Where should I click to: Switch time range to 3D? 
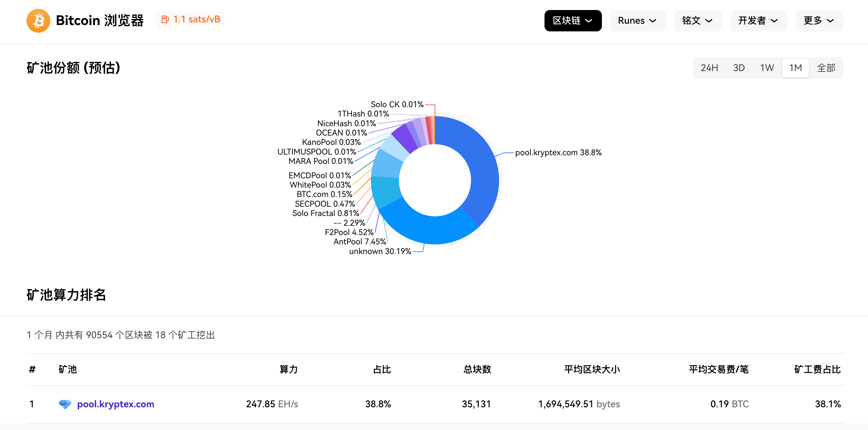click(x=738, y=68)
